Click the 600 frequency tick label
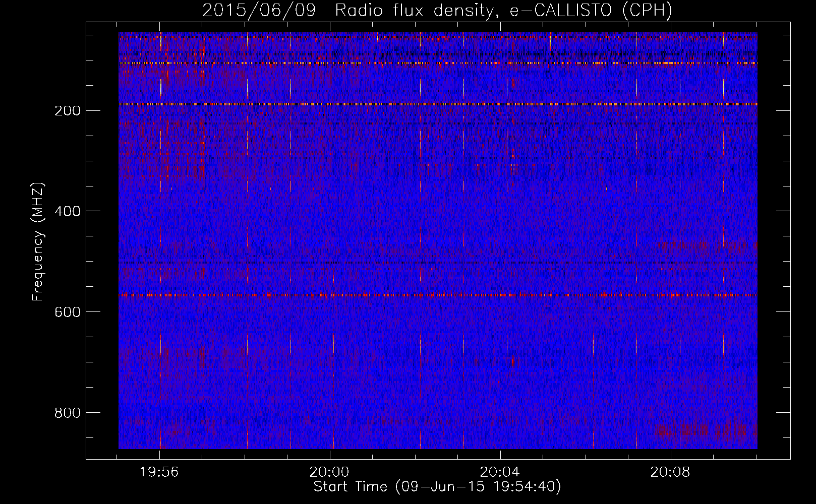 67,312
